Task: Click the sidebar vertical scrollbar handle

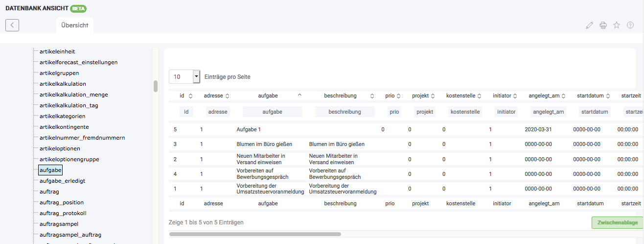Action: coord(156,86)
